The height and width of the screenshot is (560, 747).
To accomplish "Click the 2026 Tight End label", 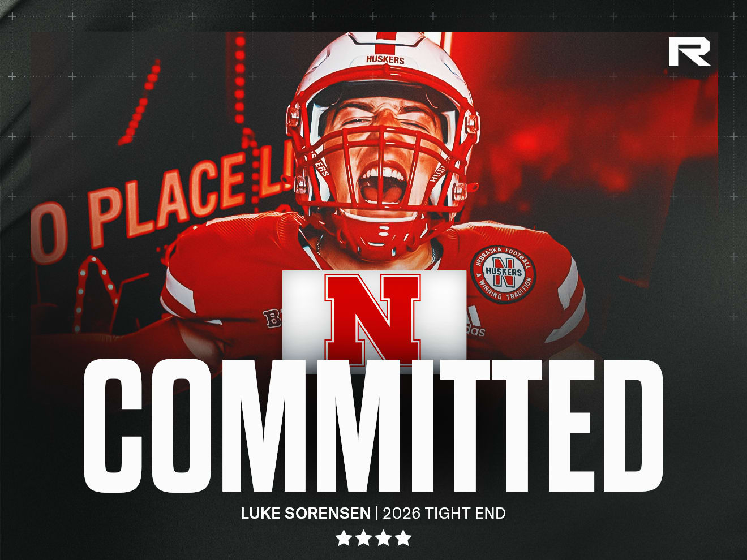I will tap(444, 514).
